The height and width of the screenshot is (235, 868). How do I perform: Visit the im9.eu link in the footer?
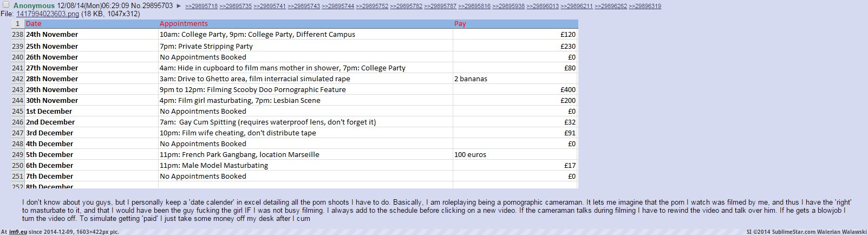[18, 232]
